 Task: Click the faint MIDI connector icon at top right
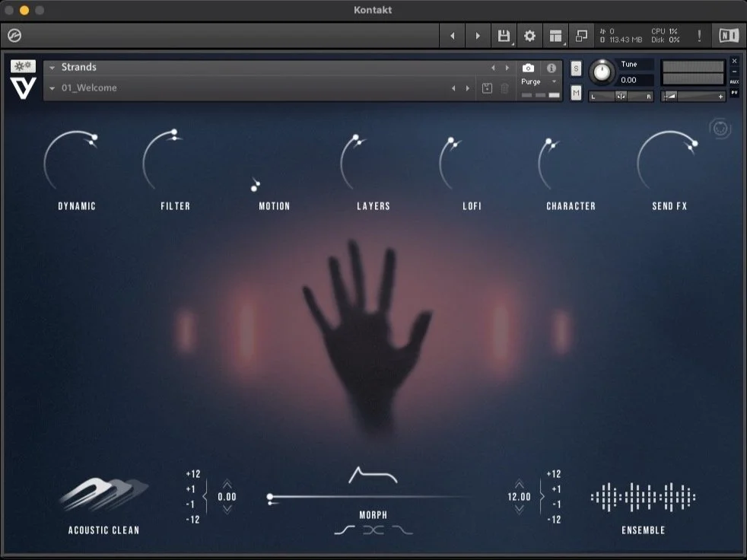720,128
